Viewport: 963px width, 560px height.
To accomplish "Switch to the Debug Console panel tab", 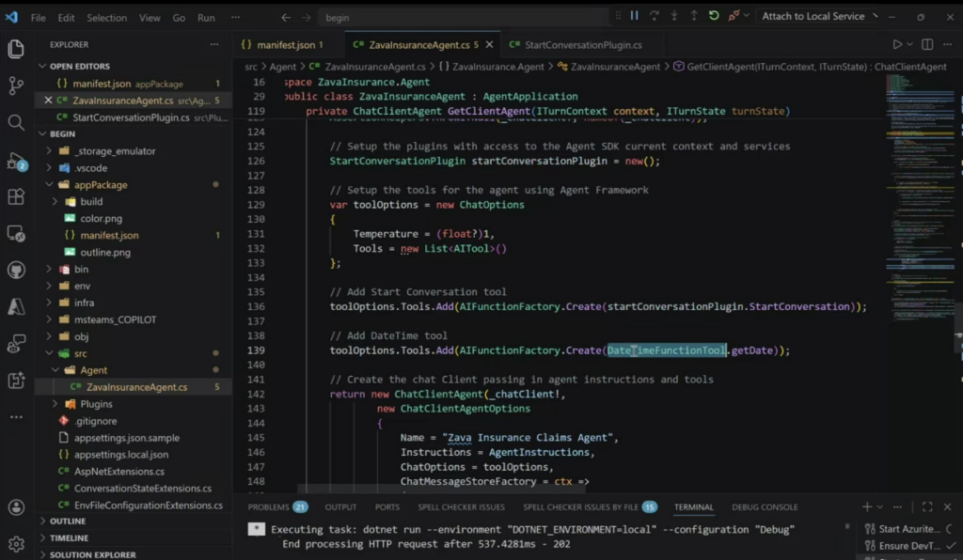I will point(764,507).
